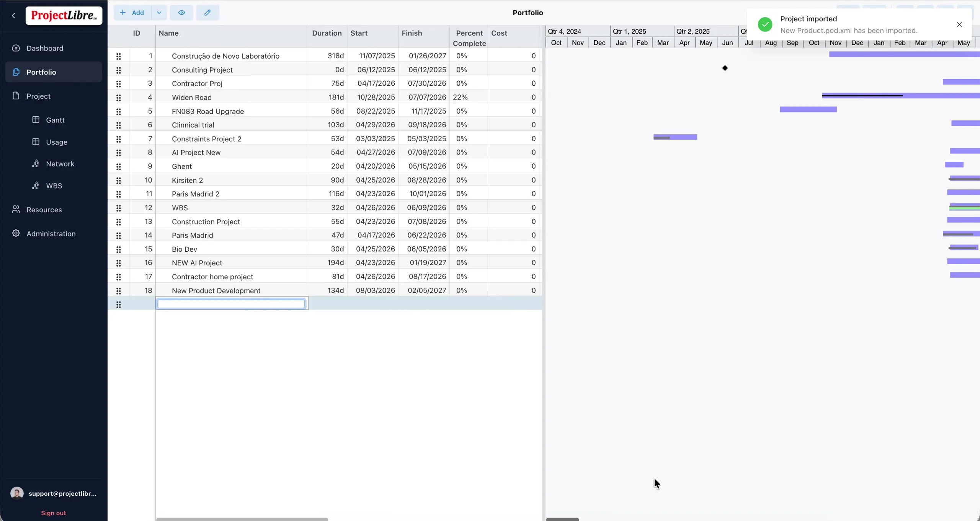Click drag handle for Ghent row
Image resolution: width=980 pixels, height=521 pixels.
point(119,166)
